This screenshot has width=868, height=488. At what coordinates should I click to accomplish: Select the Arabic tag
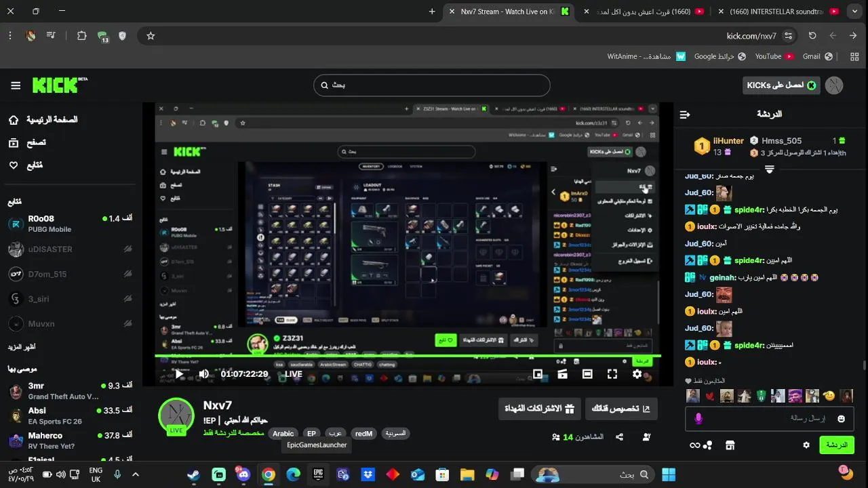point(283,434)
